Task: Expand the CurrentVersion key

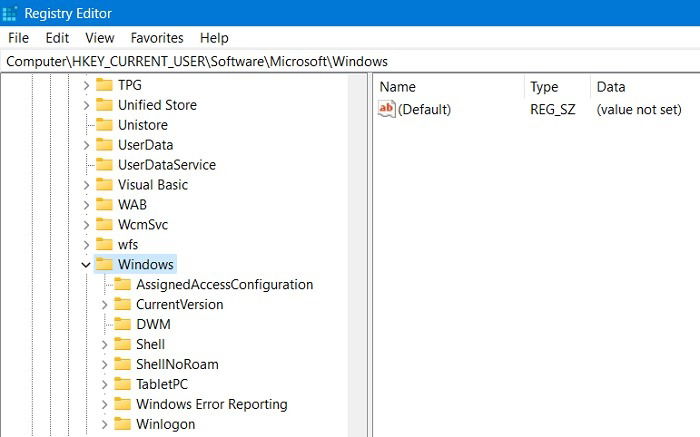Action: pos(104,304)
